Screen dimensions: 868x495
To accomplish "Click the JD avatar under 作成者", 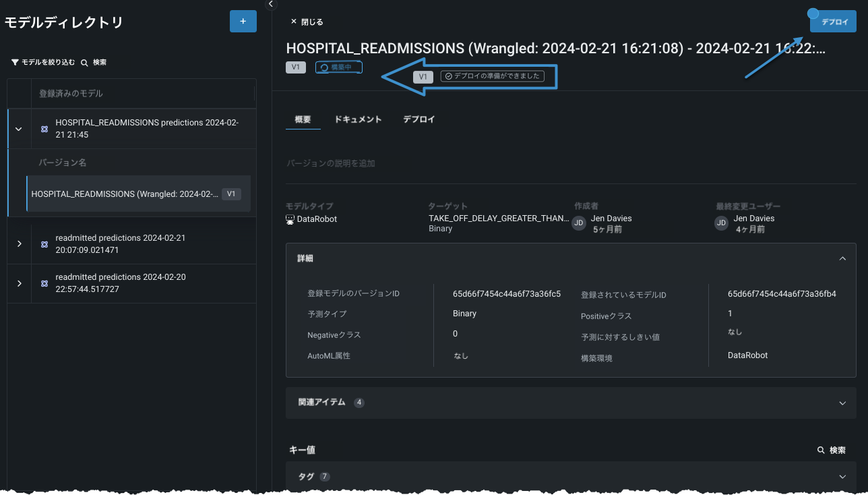I will coord(578,223).
